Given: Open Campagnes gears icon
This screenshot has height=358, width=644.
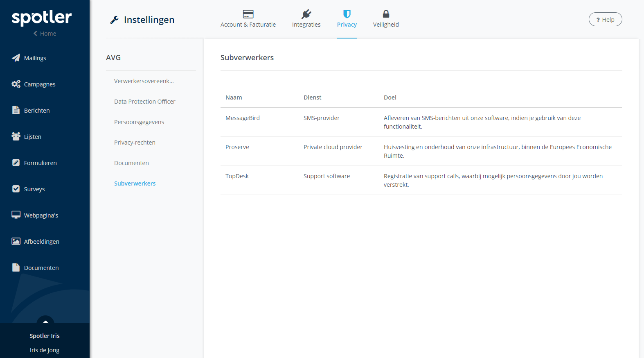Looking at the screenshot, I should [16, 84].
